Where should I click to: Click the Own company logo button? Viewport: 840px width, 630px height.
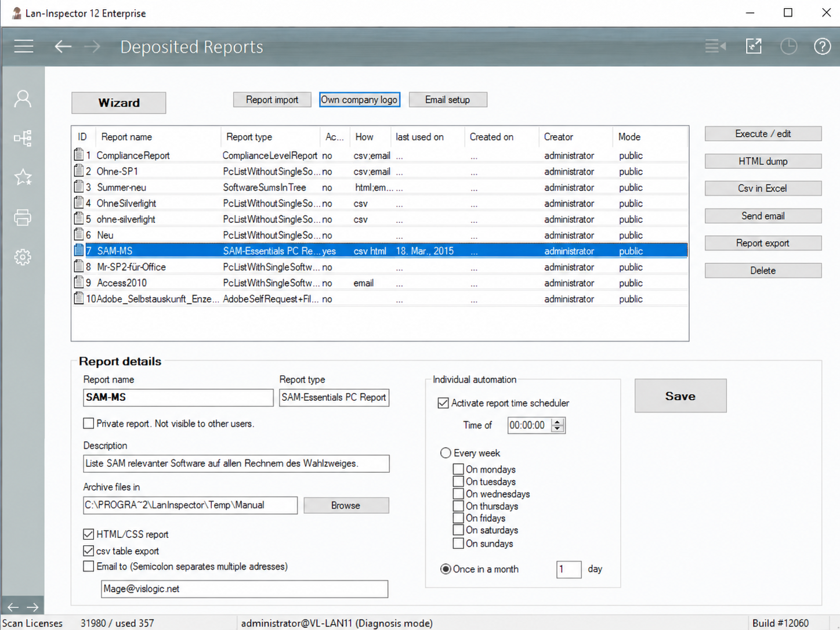click(360, 100)
